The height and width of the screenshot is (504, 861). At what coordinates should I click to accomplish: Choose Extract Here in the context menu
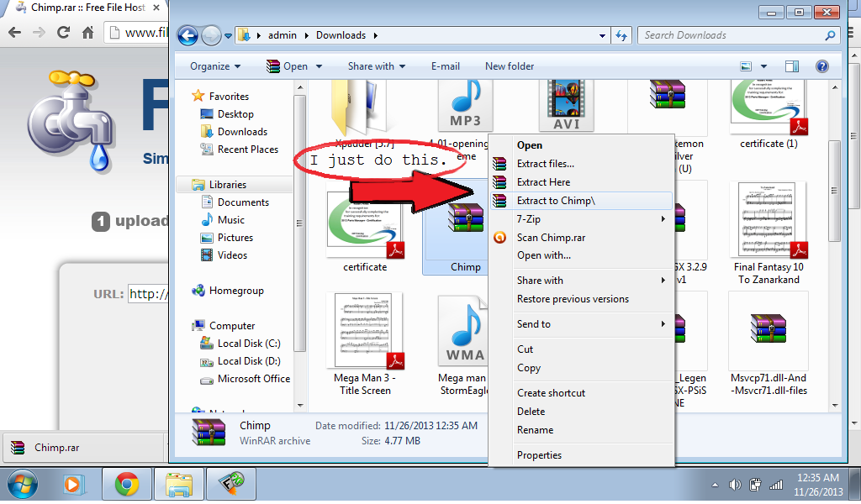pyautogui.click(x=582, y=182)
